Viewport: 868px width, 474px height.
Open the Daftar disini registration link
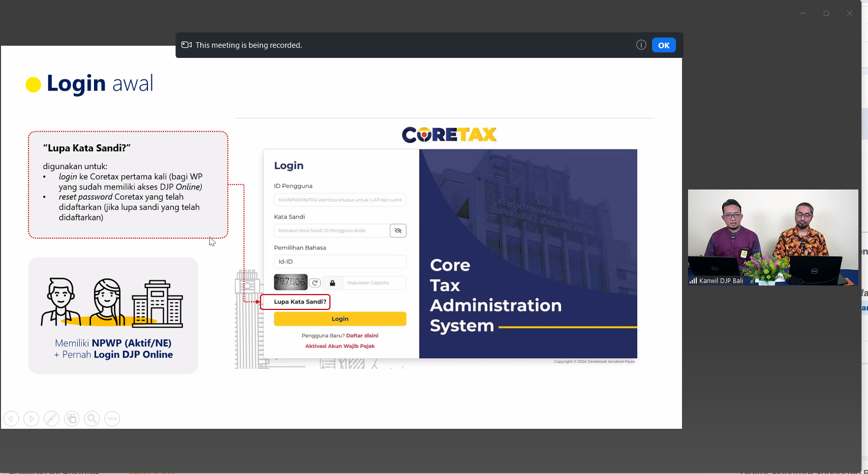[362, 336]
